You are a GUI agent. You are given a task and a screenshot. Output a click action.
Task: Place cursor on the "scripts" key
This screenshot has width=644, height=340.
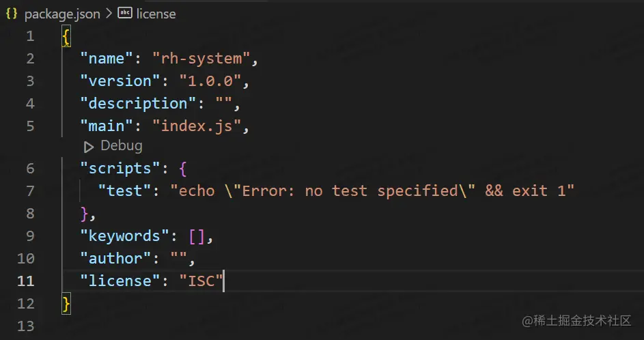pyautogui.click(x=115, y=168)
